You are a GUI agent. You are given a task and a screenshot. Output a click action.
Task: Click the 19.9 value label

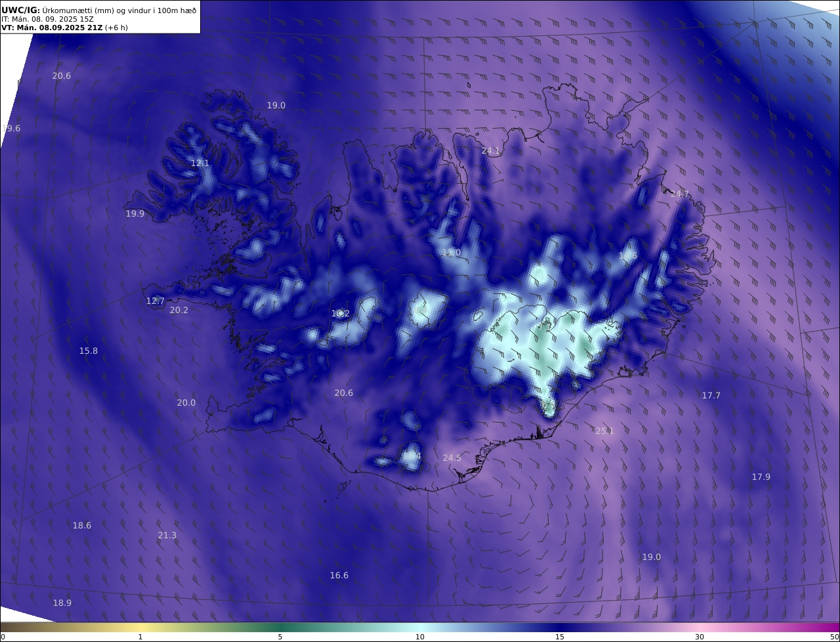(135, 214)
